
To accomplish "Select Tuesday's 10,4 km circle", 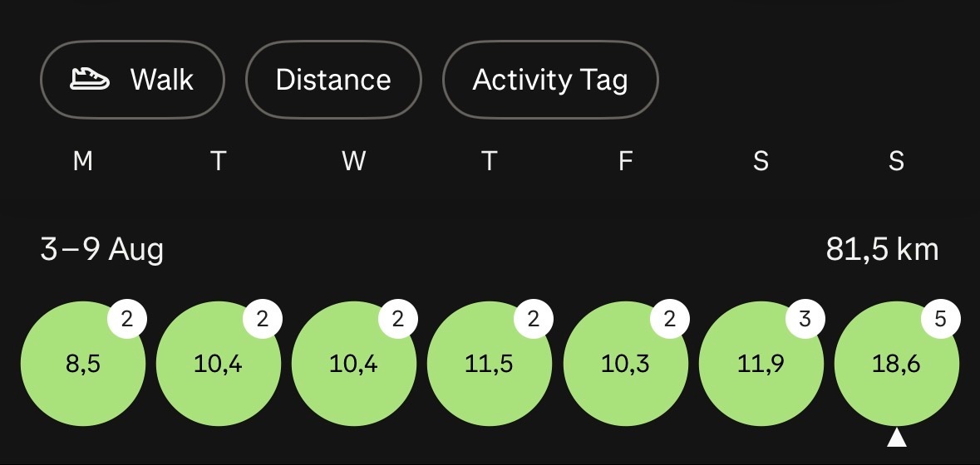I will (219, 364).
